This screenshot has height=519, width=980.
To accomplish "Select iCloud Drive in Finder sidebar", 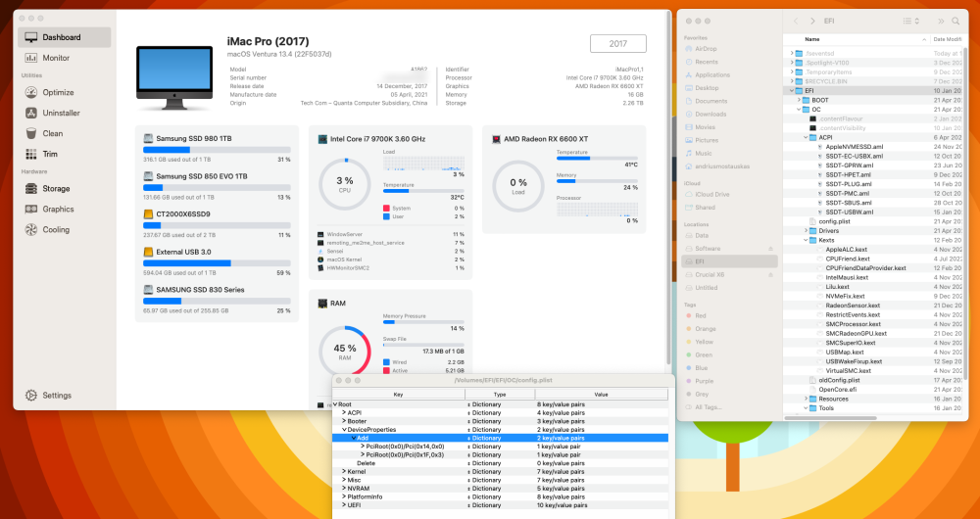I will click(x=711, y=194).
